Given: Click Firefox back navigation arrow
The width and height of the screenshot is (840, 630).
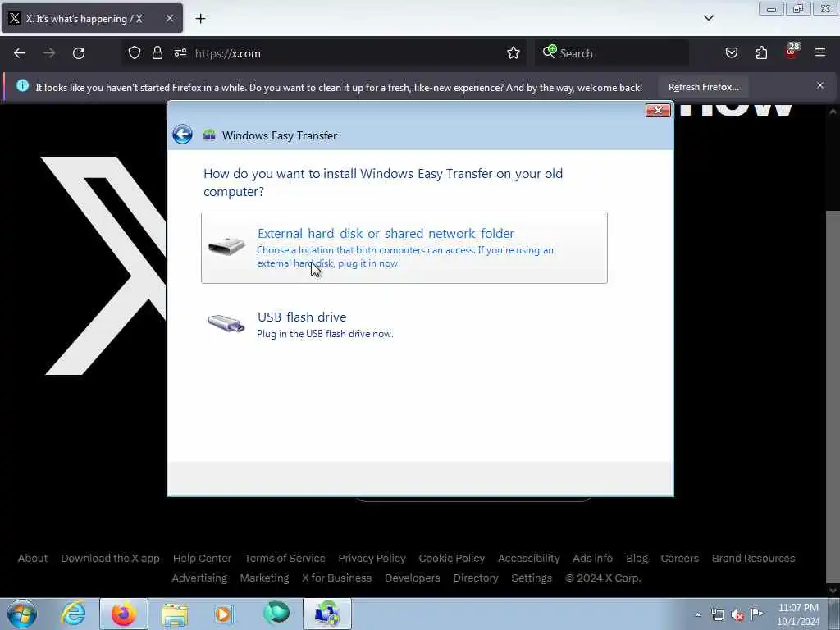Looking at the screenshot, I should pyautogui.click(x=20, y=53).
